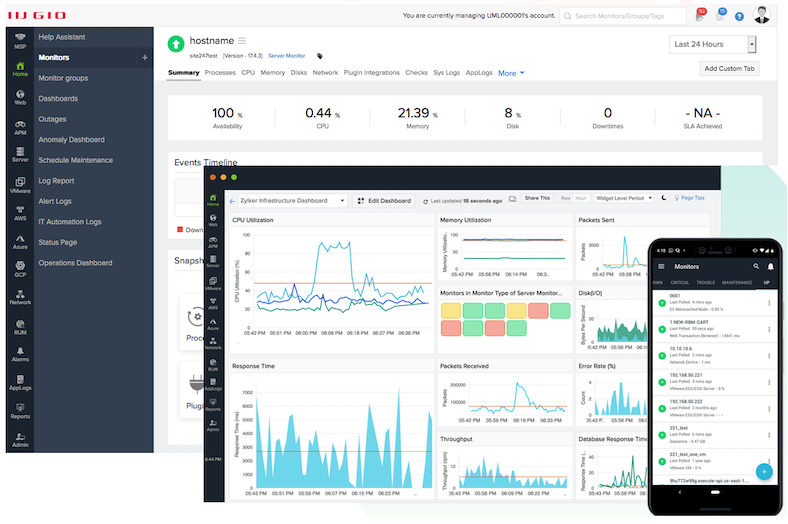Open Reports in main window sidebar

[20, 411]
